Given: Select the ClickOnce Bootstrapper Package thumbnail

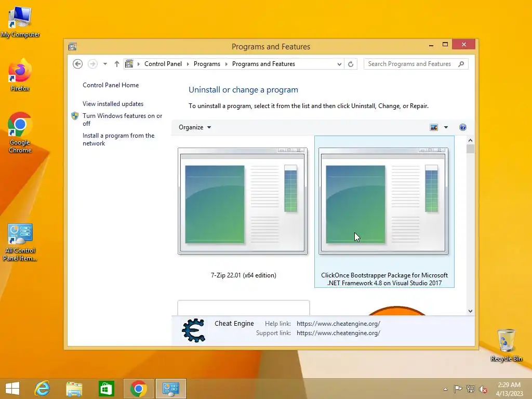Looking at the screenshot, I should [x=383, y=201].
